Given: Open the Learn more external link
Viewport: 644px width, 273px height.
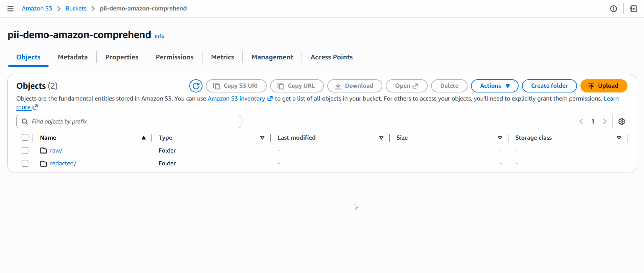Looking at the screenshot, I should pyautogui.click(x=611, y=99).
